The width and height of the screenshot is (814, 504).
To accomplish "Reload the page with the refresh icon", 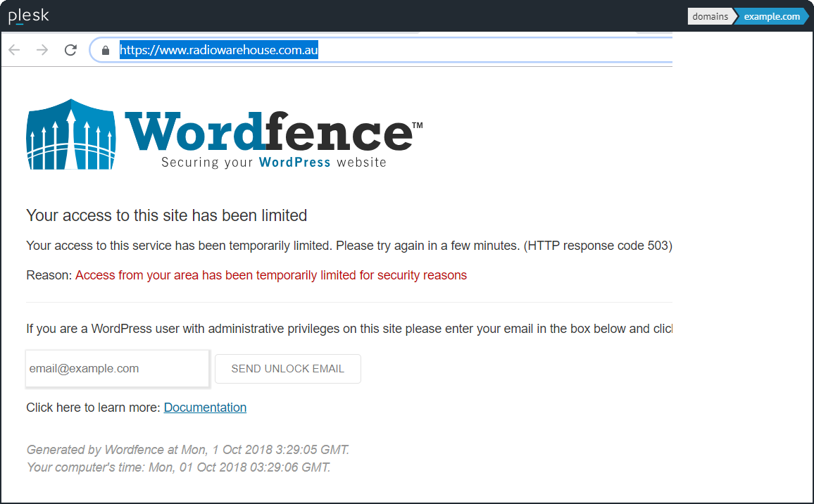I will pyautogui.click(x=70, y=50).
